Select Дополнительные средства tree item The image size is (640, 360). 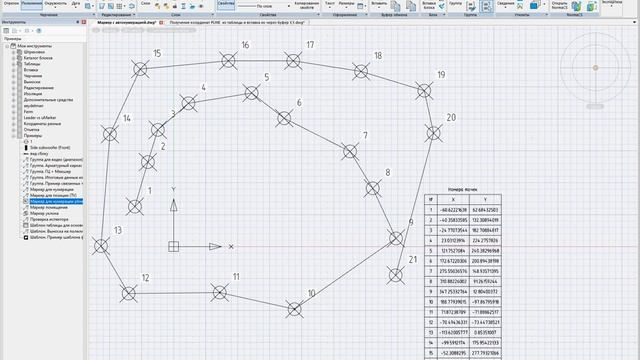pyautogui.click(x=48, y=100)
